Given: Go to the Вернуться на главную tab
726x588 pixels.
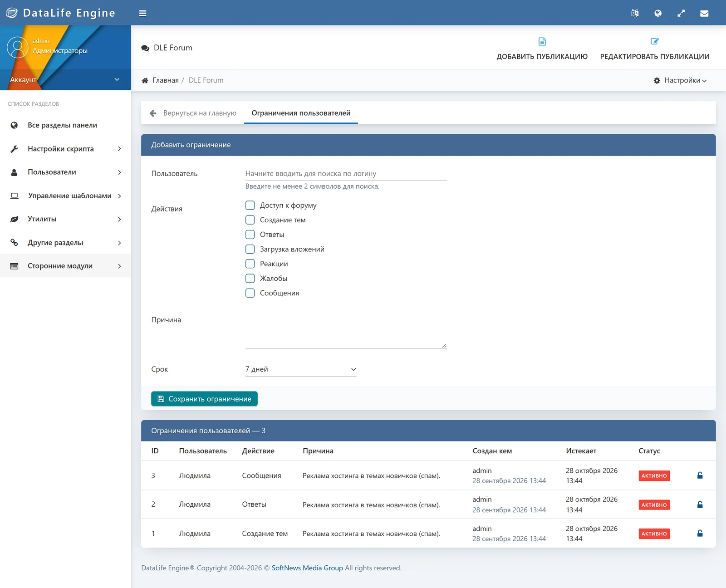Looking at the screenshot, I should click(x=193, y=113).
